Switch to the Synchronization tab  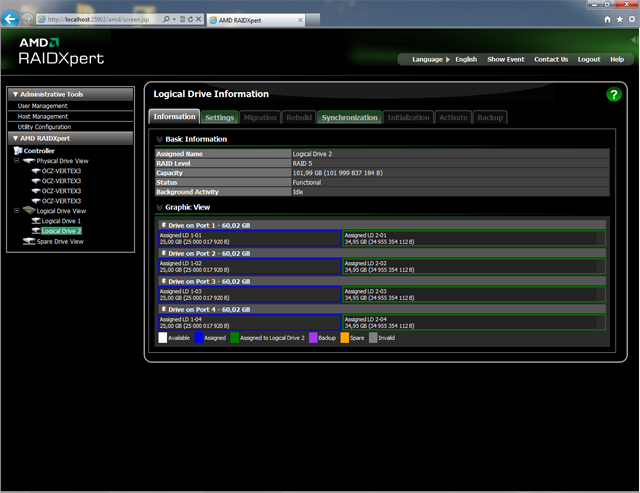[x=349, y=118]
